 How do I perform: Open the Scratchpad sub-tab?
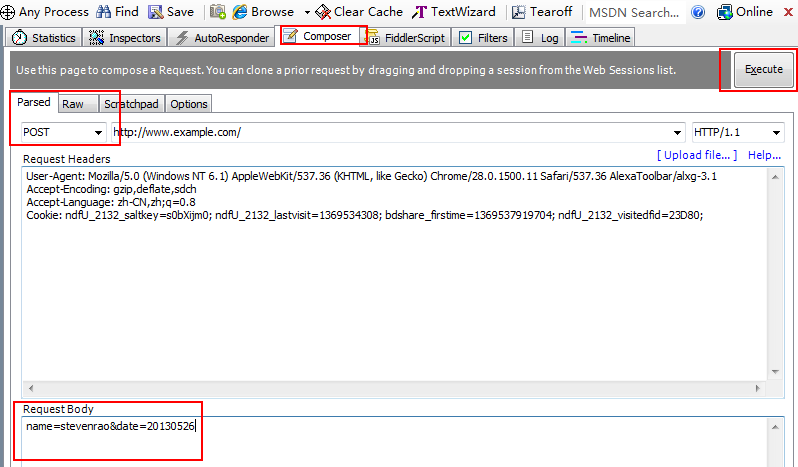point(131,104)
